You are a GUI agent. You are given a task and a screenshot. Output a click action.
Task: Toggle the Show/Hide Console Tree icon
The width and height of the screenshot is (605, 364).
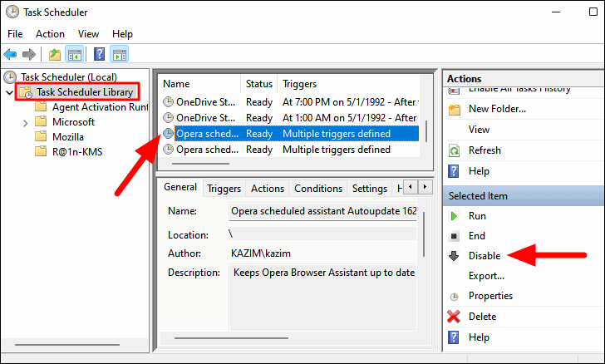(x=74, y=54)
